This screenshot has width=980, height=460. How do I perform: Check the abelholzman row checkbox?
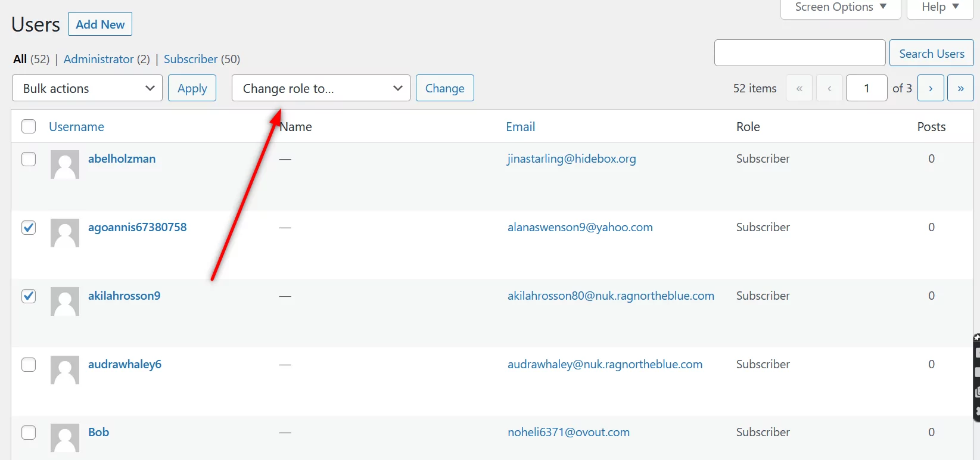29,159
